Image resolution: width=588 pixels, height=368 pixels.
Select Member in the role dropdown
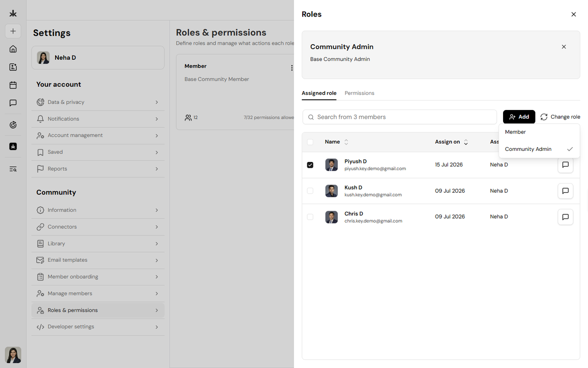pos(539,132)
